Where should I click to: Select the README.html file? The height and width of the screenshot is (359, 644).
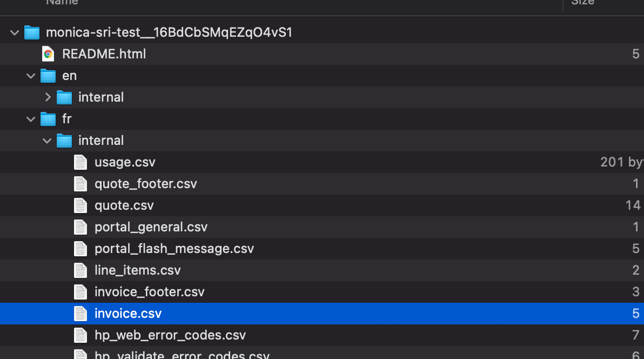pos(103,54)
